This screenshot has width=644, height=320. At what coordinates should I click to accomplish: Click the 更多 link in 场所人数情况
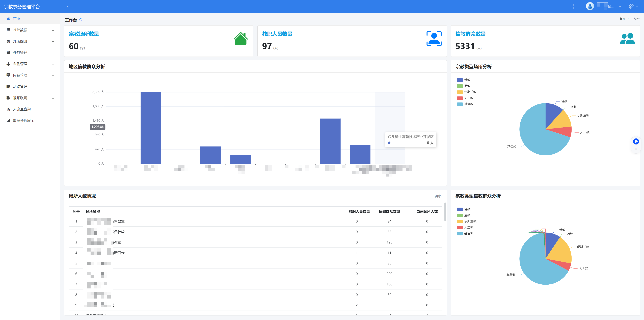click(x=438, y=196)
